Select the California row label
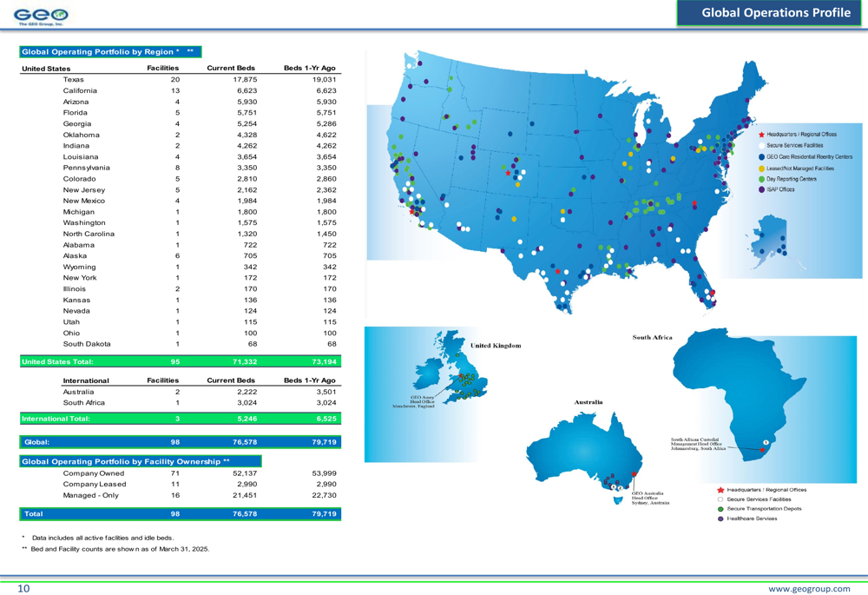Screen dimensions: 868x595 click(80, 91)
